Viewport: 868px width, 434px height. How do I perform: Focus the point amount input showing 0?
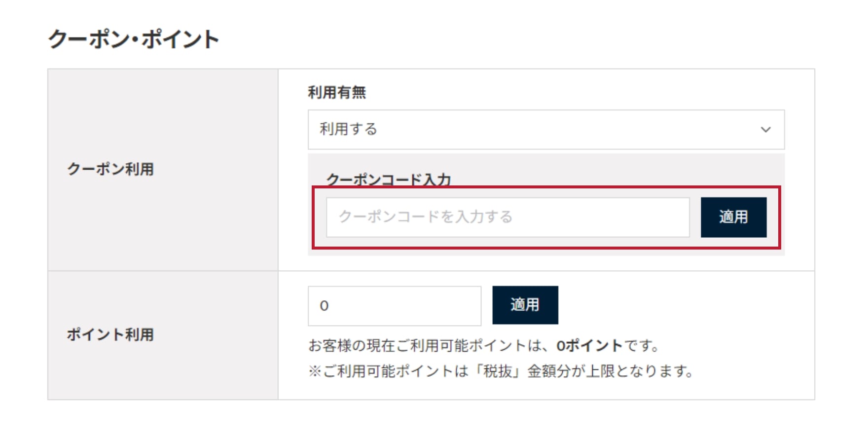tap(395, 306)
